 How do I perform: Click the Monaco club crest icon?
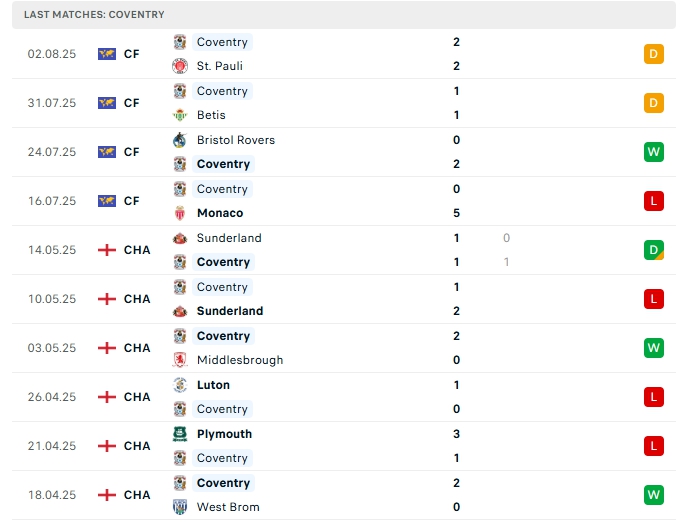(180, 213)
